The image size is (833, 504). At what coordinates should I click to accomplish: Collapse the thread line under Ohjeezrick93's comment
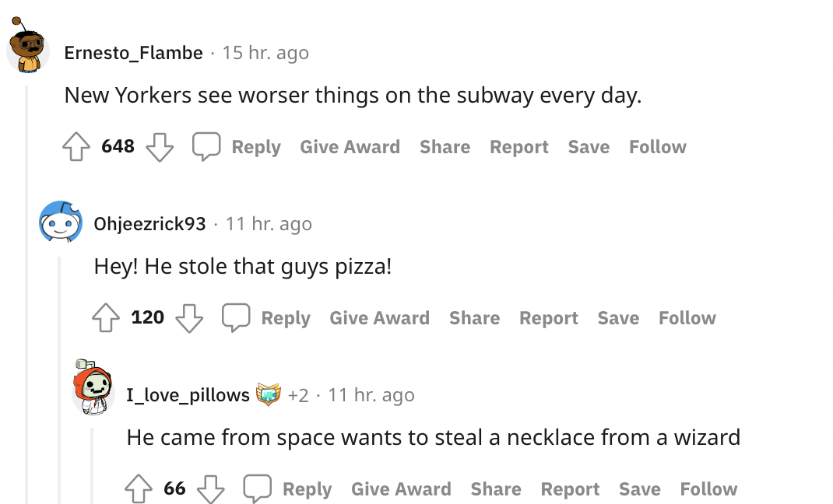[59, 380]
